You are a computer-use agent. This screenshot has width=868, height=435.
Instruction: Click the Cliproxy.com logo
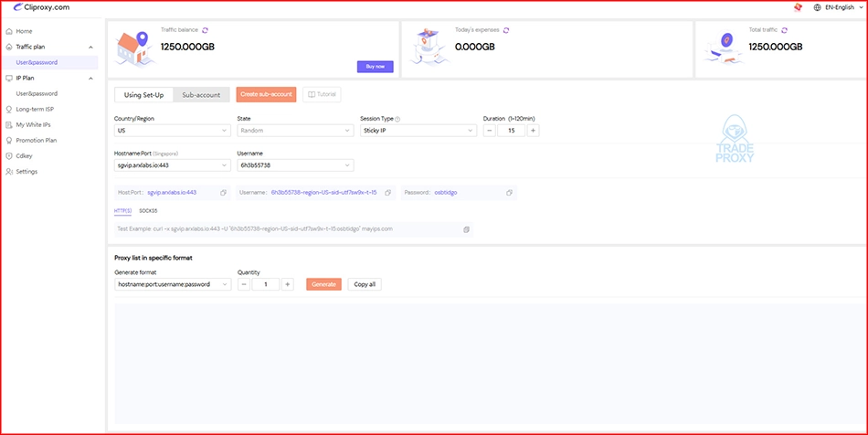pyautogui.click(x=41, y=7)
